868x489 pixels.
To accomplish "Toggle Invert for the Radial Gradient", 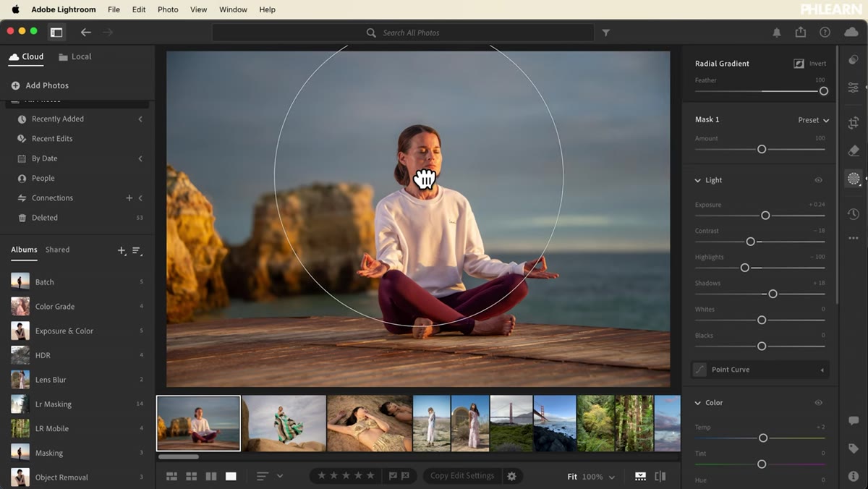I will 809,64.
